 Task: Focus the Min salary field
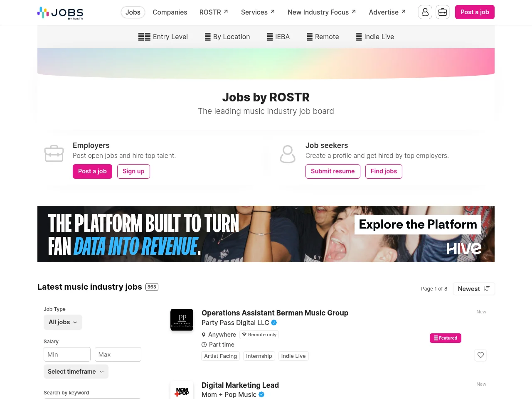[x=67, y=355]
